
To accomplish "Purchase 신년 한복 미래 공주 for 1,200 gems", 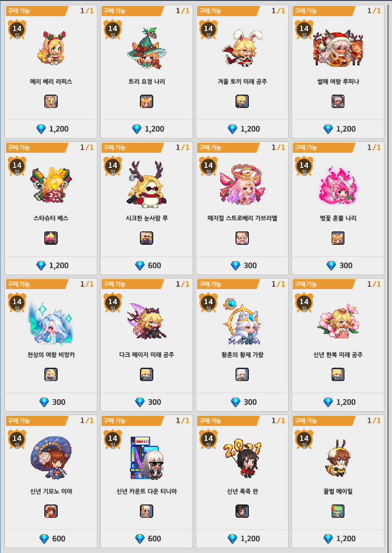I will [338, 402].
